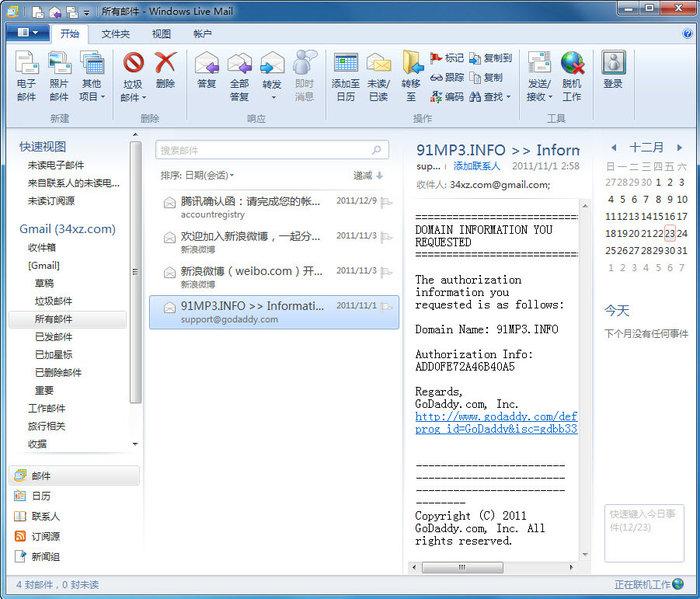Flag the message (标记)
The width and height of the screenshot is (700, 599).
[447, 58]
